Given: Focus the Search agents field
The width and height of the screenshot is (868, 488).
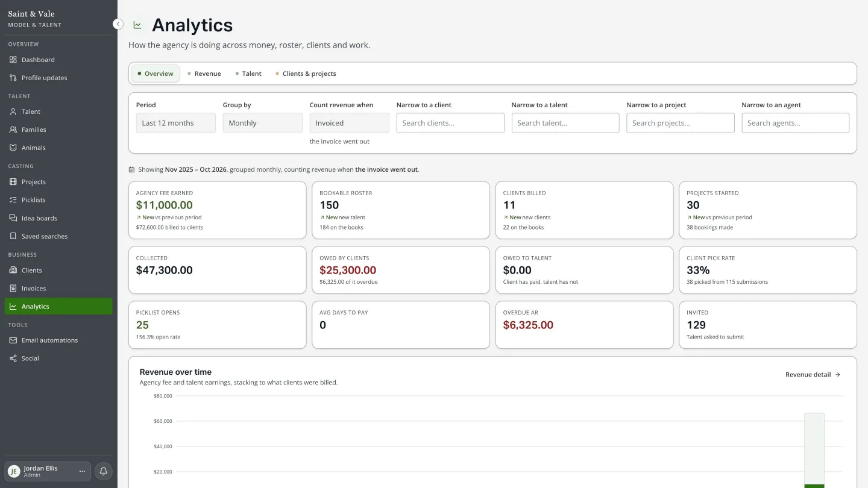Looking at the screenshot, I should 796,123.
